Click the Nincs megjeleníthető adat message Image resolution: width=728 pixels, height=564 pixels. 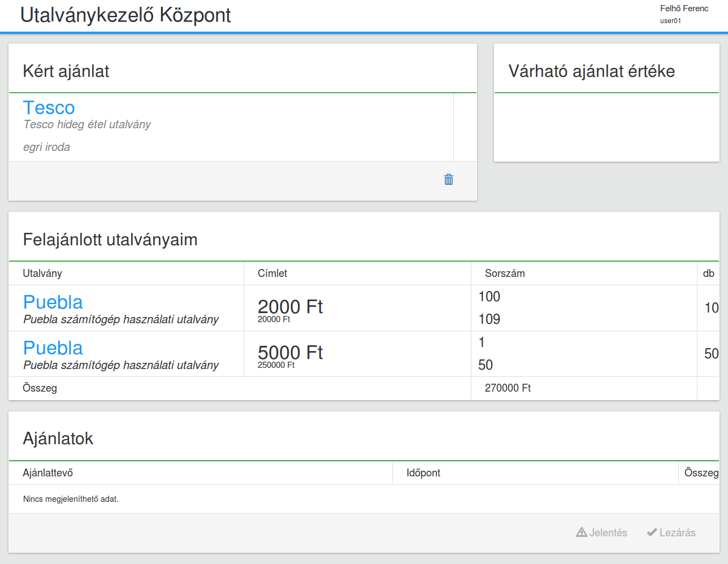(x=71, y=499)
